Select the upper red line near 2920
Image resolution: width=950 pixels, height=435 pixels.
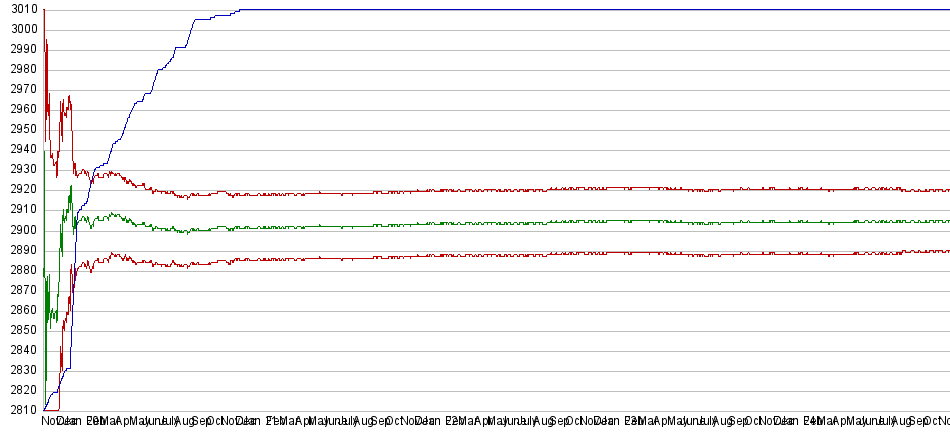[600, 188]
